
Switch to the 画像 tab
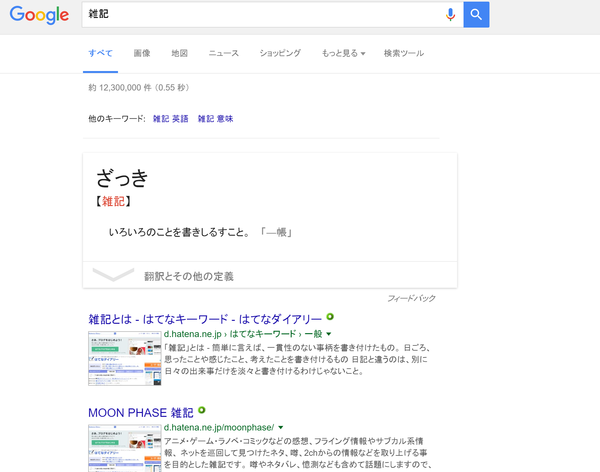142,53
